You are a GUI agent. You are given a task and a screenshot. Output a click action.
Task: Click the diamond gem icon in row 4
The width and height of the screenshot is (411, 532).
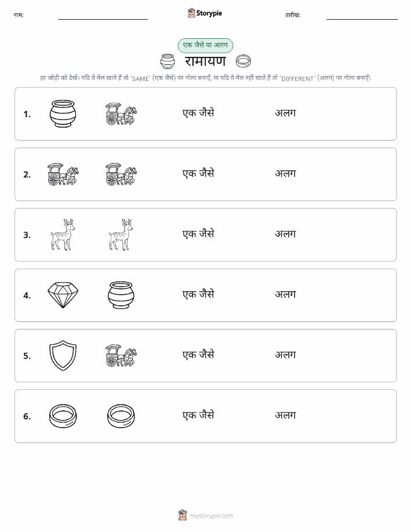(x=63, y=295)
